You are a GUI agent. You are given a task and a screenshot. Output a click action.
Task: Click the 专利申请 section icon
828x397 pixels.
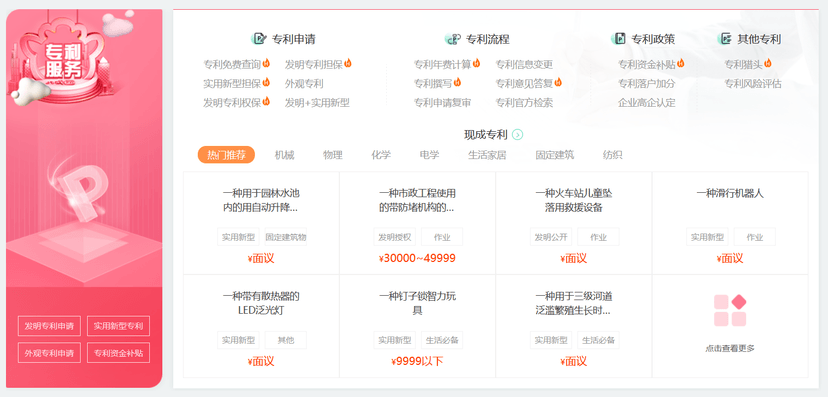click(x=259, y=39)
